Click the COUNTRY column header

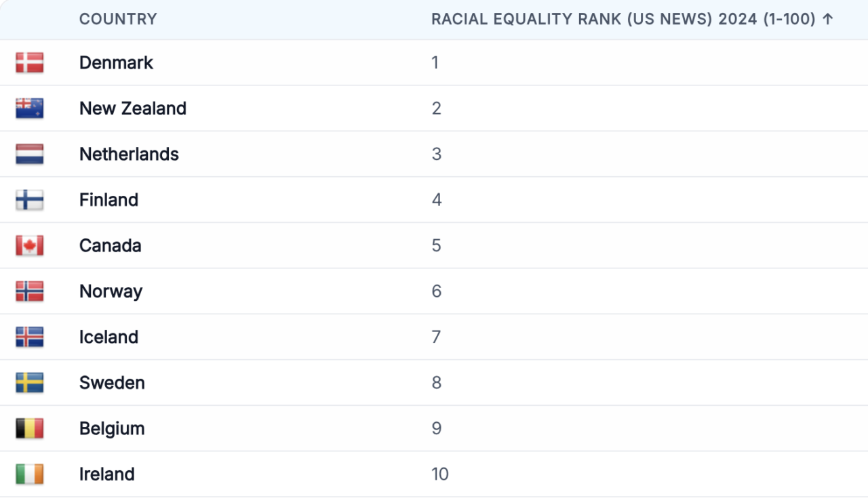click(118, 19)
